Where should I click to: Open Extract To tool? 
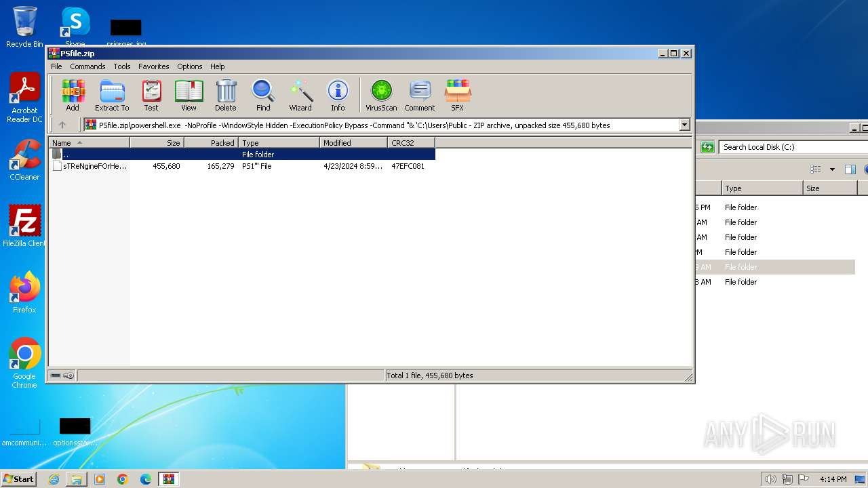pos(112,95)
